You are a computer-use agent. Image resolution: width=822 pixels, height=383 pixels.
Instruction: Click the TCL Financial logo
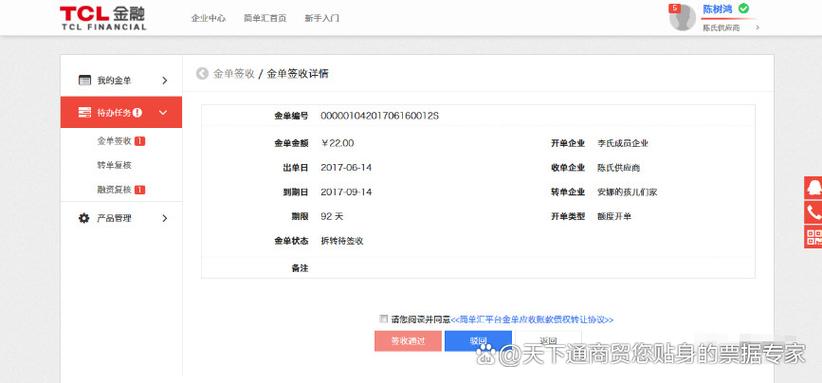click(103, 18)
